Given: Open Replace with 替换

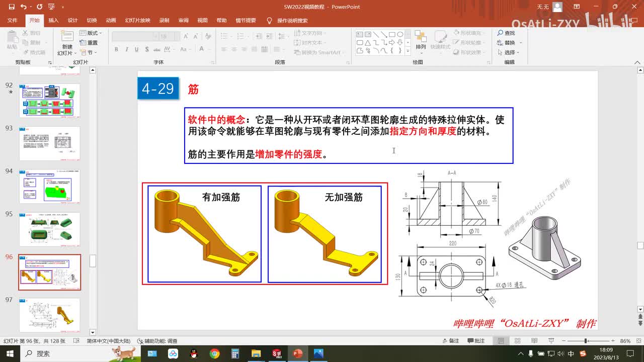Looking at the screenshot, I should (506, 43).
